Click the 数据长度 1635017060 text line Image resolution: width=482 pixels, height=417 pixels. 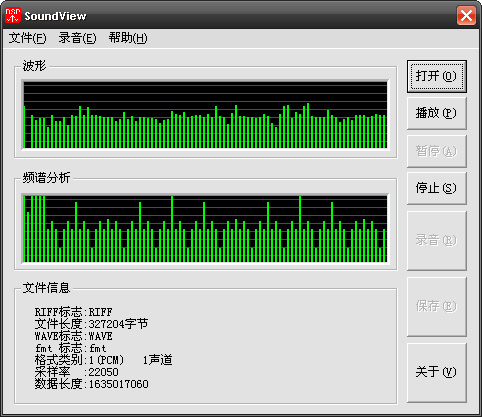coord(91,384)
